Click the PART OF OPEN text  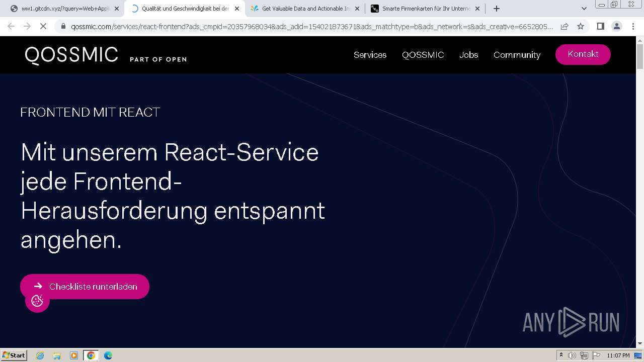(x=158, y=59)
